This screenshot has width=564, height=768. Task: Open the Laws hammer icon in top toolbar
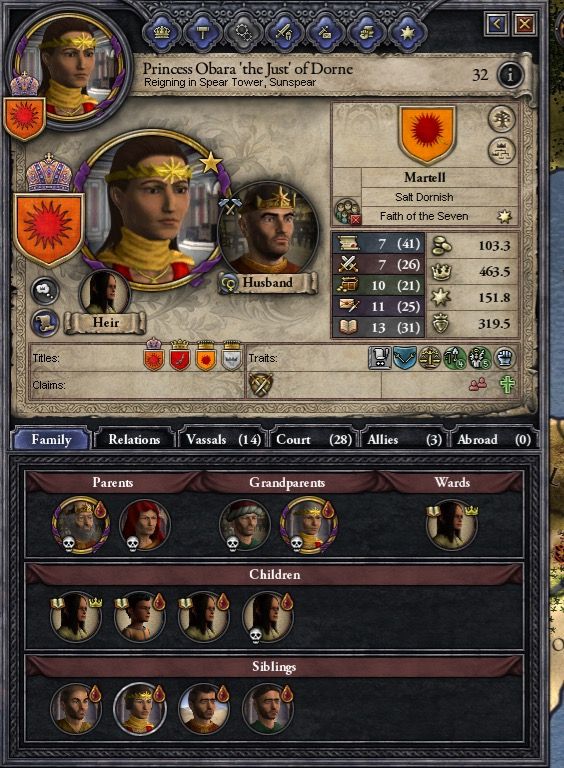click(x=203, y=32)
